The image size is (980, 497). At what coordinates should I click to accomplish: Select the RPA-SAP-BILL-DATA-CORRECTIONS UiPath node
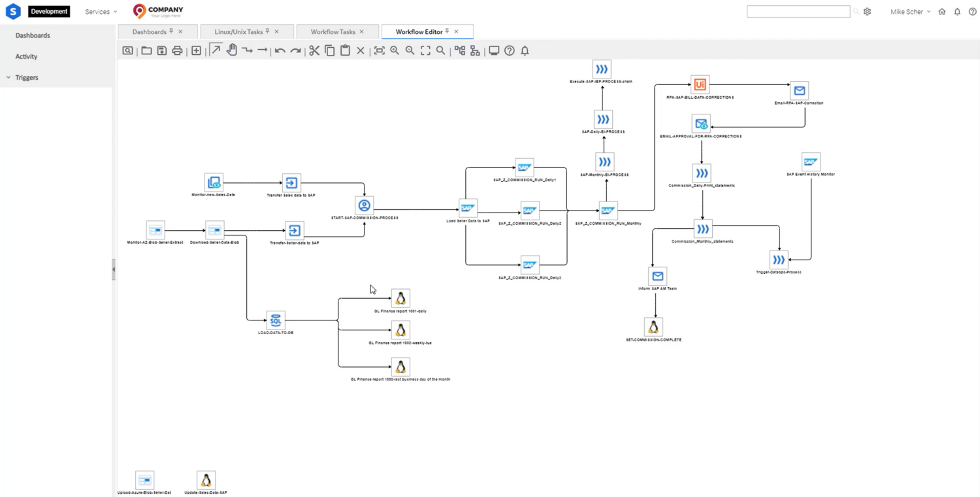point(700,84)
